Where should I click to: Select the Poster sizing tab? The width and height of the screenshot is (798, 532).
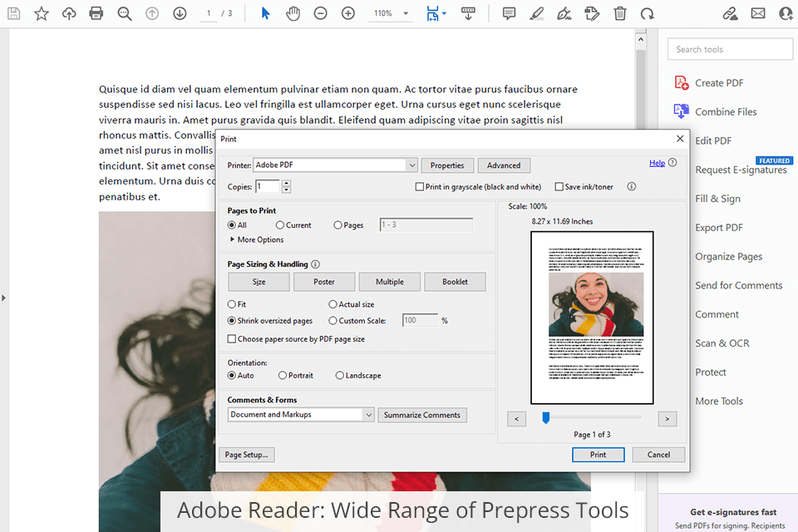click(x=324, y=282)
